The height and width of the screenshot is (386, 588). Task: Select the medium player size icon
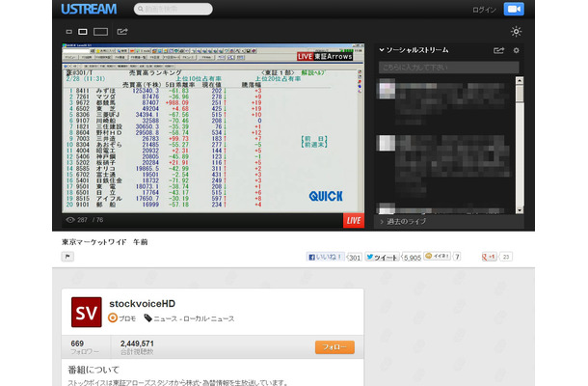[x=83, y=32]
